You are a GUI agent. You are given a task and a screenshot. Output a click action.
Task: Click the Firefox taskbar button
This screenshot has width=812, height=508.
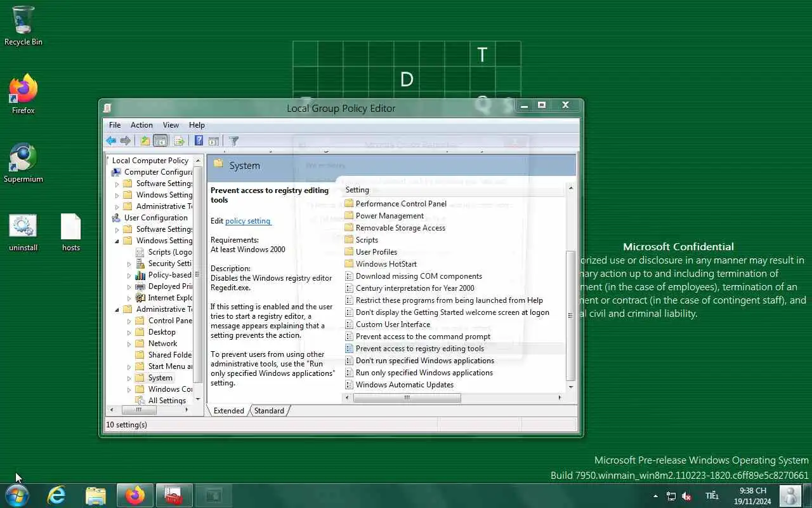(134, 495)
